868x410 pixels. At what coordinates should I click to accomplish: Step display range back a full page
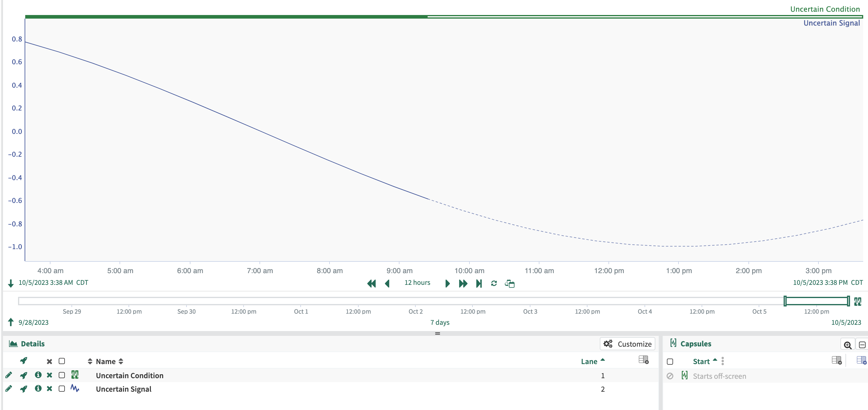[x=371, y=283]
